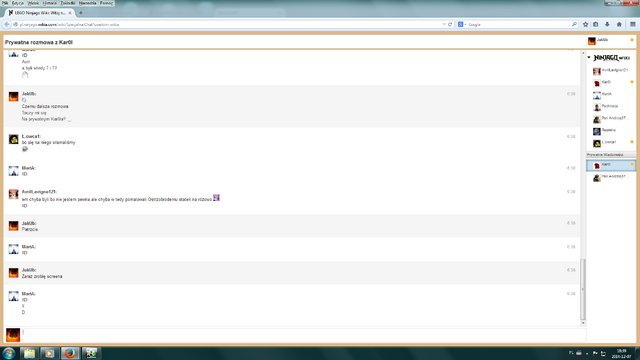Image resolution: width=640 pixels, height=360 pixels.
Task: Open the Narzędzia menu
Action: [87, 3]
